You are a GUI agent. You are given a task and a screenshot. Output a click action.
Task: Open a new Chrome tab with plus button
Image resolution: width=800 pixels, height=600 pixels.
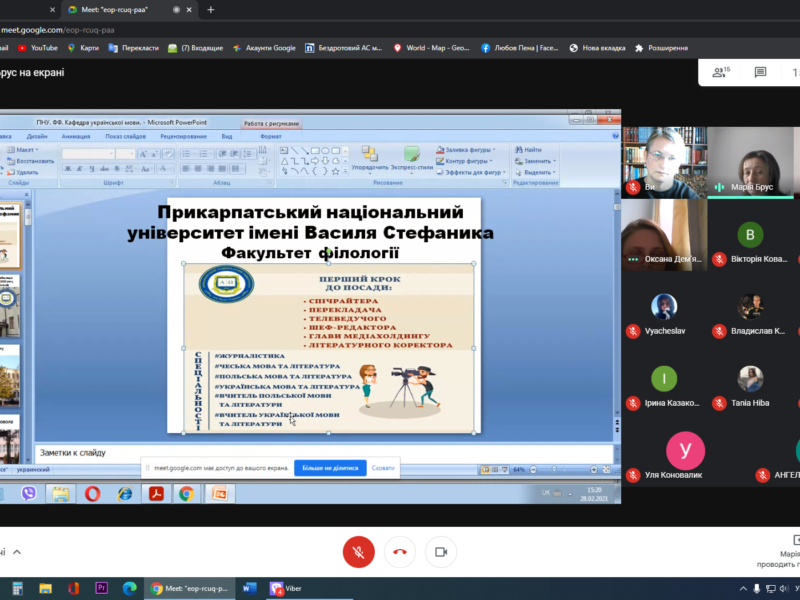click(x=210, y=9)
